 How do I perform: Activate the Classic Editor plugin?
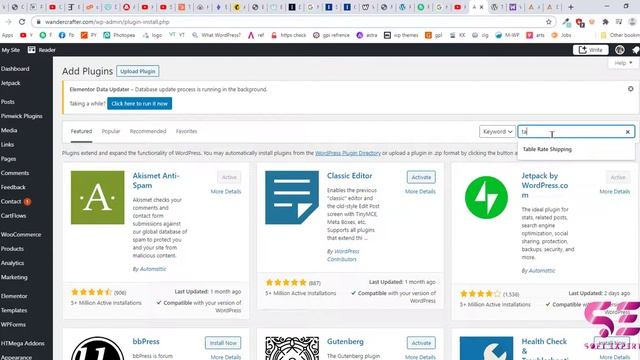coord(421,177)
